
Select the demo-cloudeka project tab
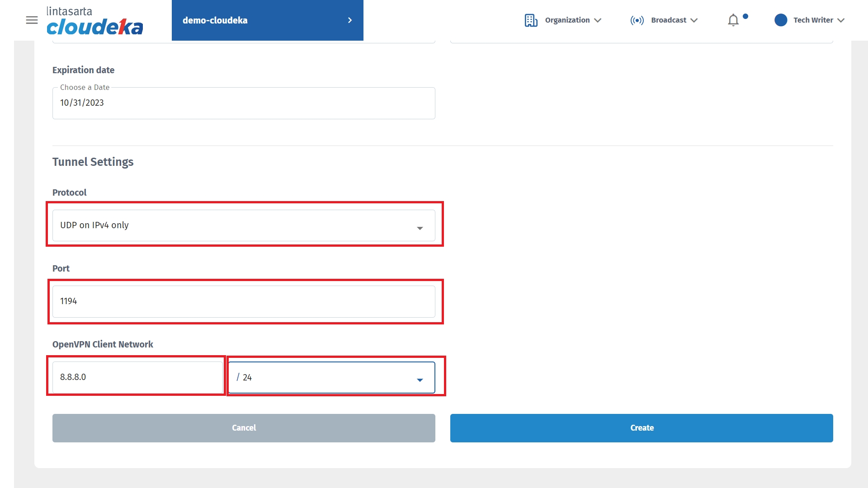215,20
